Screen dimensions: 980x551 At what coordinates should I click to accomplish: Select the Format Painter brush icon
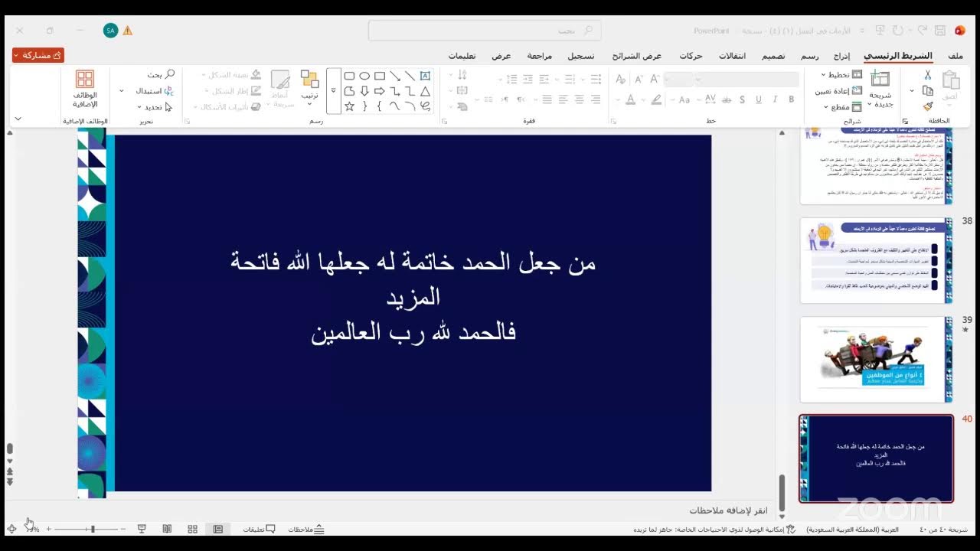(928, 107)
